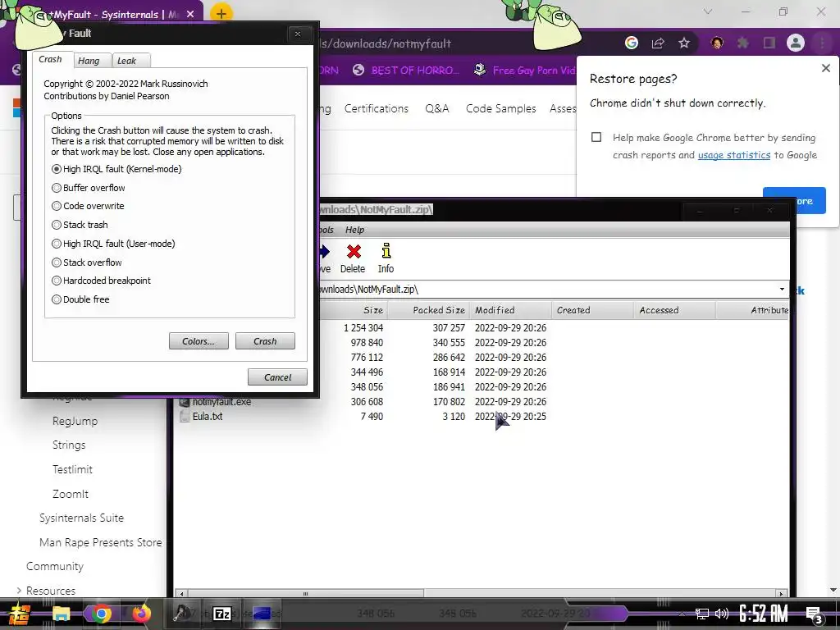Viewport: 840px width, 630px height.
Task: Click the Colors... button
Action: click(x=199, y=341)
